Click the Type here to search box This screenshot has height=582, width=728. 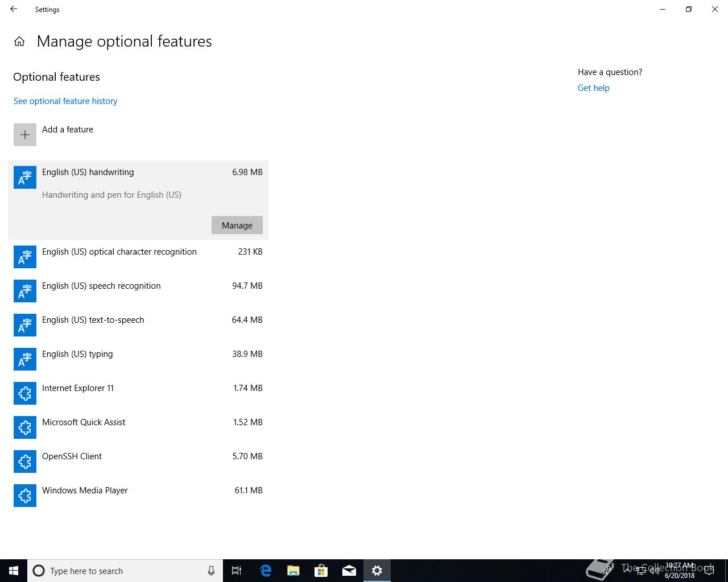coord(125,571)
